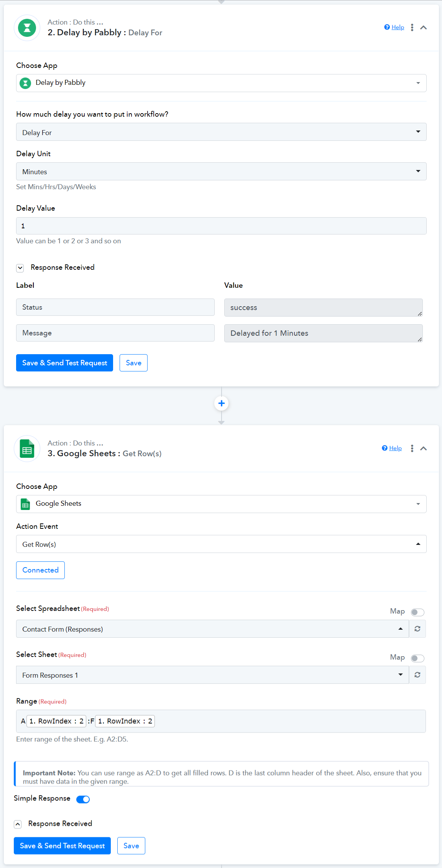
Task: Open three-dot menu for Google Sheets step
Action: [x=412, y=448]
